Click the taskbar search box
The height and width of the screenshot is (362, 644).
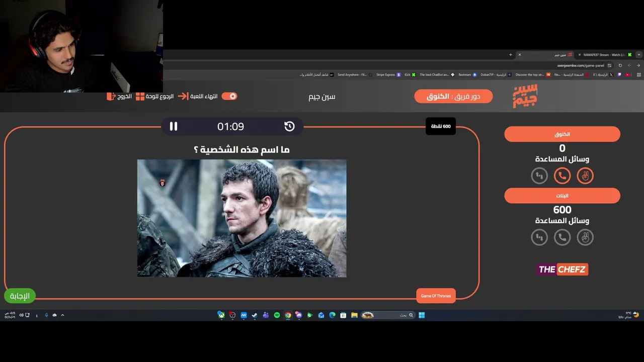pos(388,315)
